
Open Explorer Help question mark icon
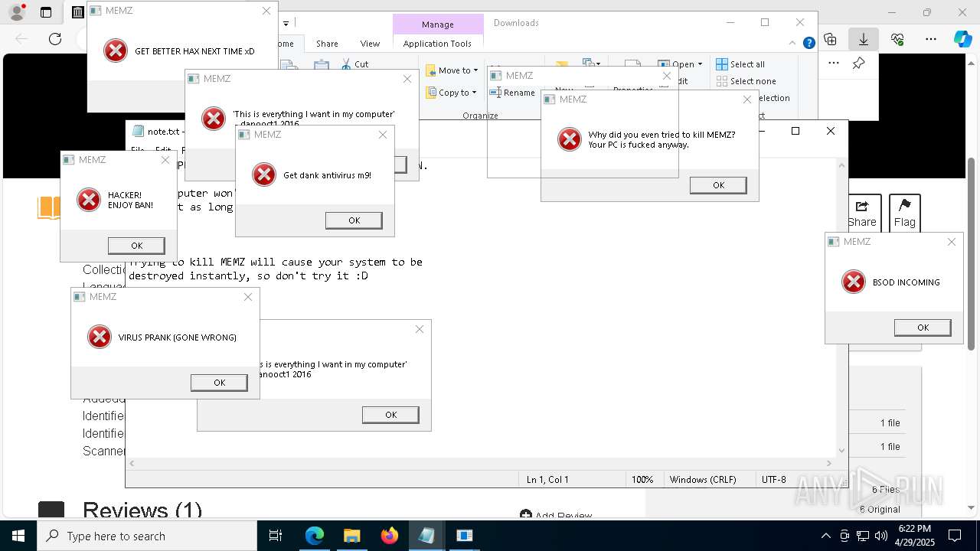click(808, 44)
